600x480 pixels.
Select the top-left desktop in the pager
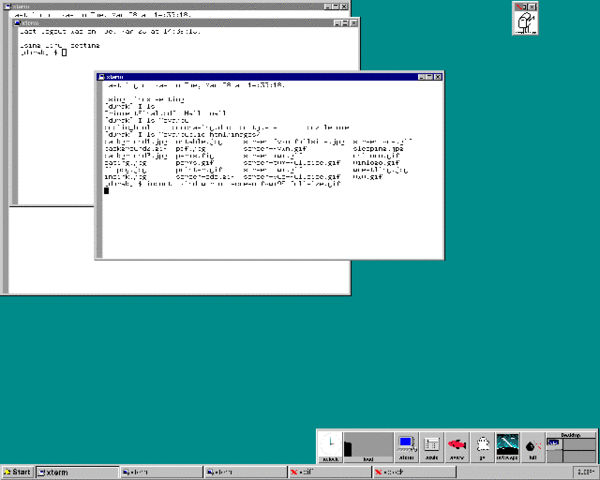[554, 444]
